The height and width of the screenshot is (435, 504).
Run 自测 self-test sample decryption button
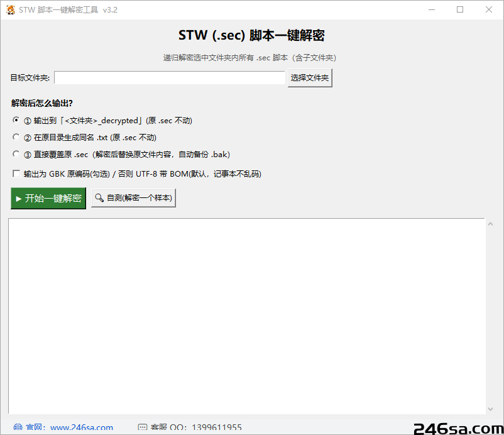click(x=133, y=198)
